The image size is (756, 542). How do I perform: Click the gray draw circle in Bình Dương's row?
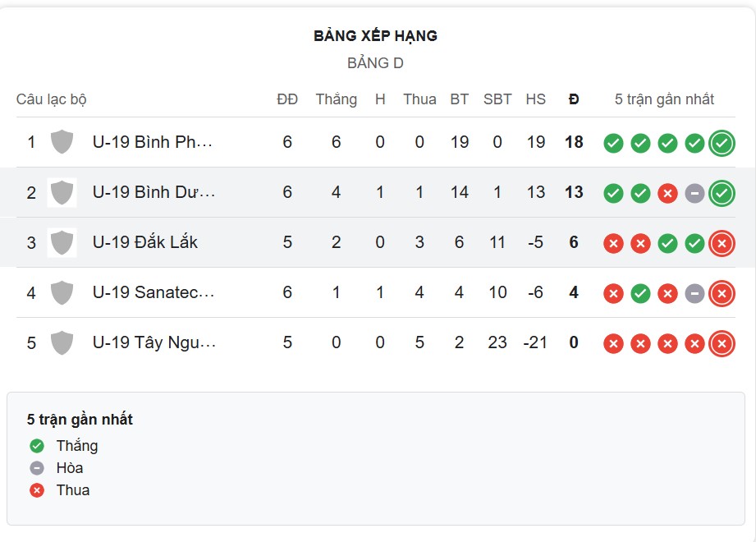[x=694, y=192]
